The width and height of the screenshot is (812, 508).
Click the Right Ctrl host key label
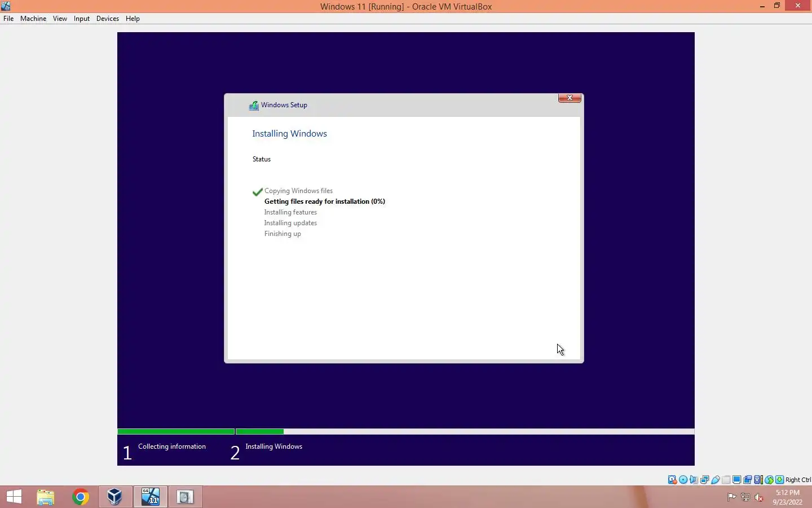pos(798,480)
